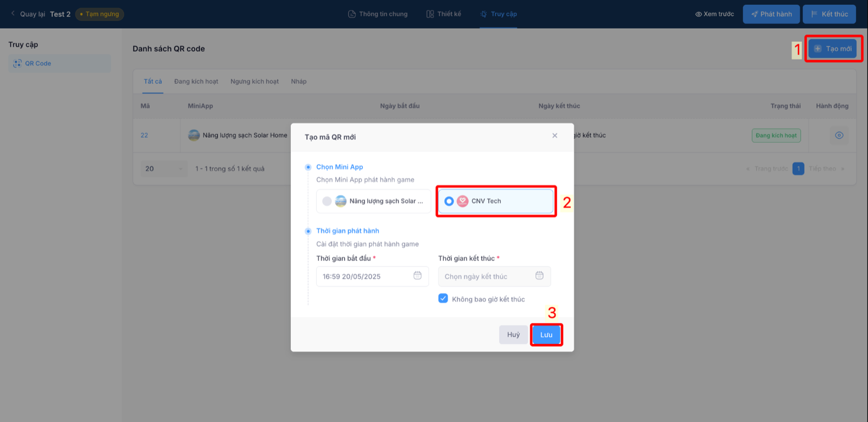Open calendar for end time field
Screen dimensions: 868x422
(x=540, y=276)
